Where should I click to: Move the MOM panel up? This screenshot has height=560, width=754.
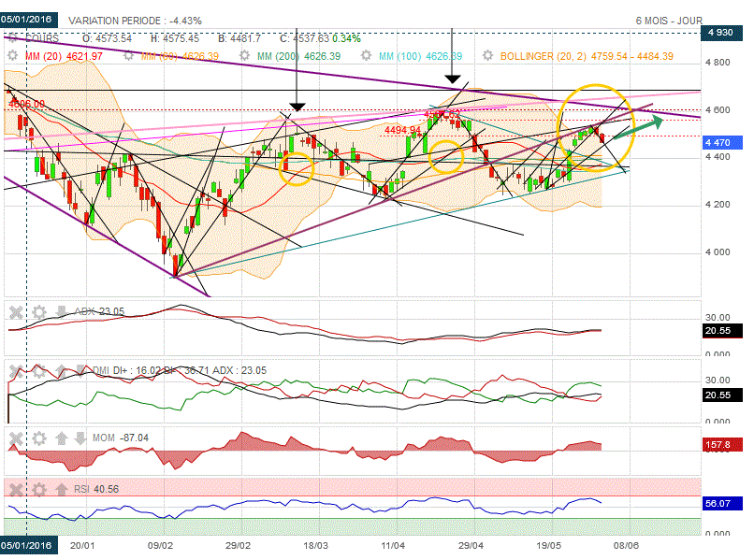(x=61, y=438)
